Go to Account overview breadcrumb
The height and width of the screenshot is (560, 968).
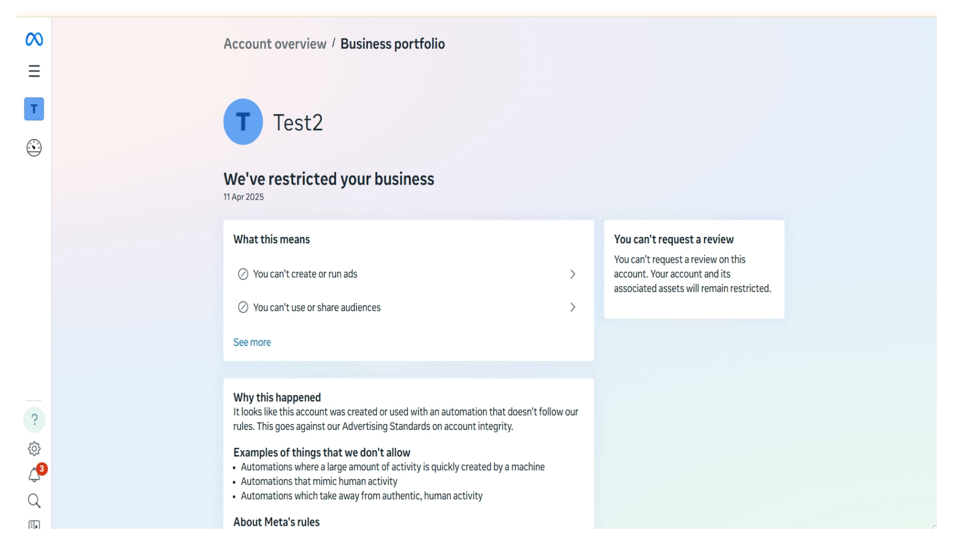pos(273,44)
